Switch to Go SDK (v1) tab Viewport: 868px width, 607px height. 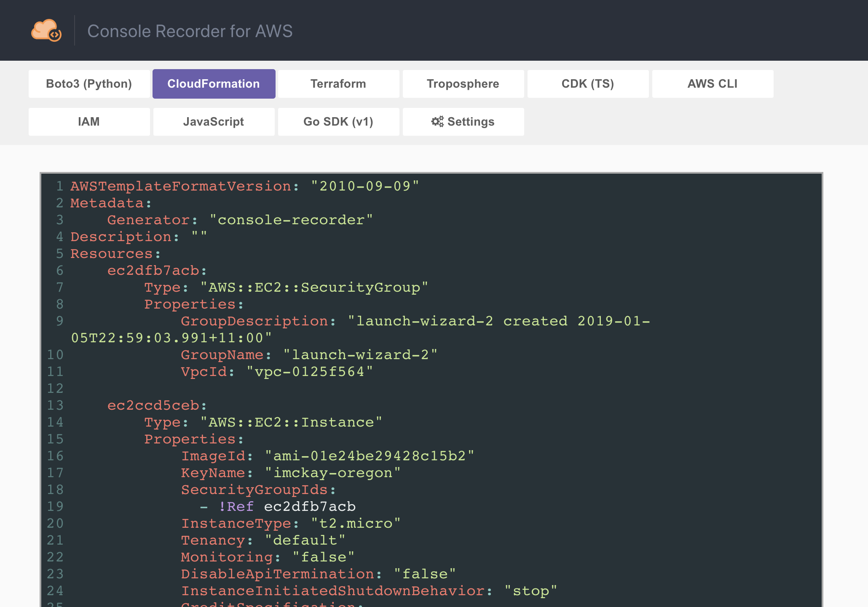point(338,122)
